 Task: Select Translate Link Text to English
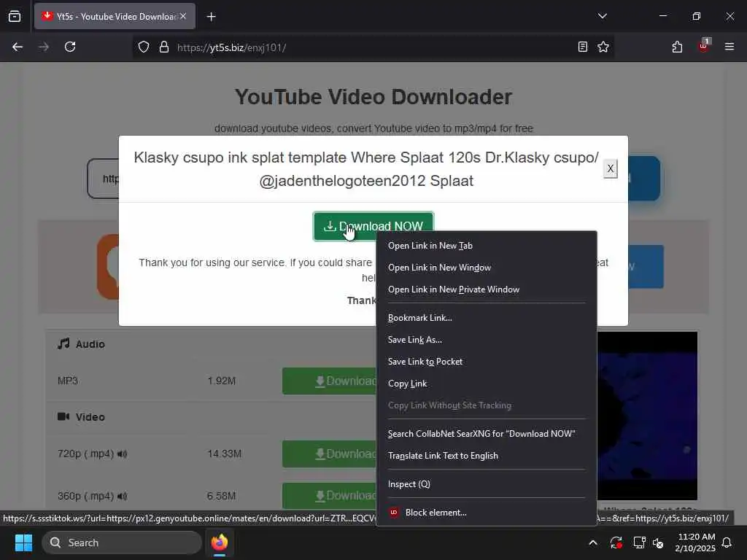[x=487, y=456]
